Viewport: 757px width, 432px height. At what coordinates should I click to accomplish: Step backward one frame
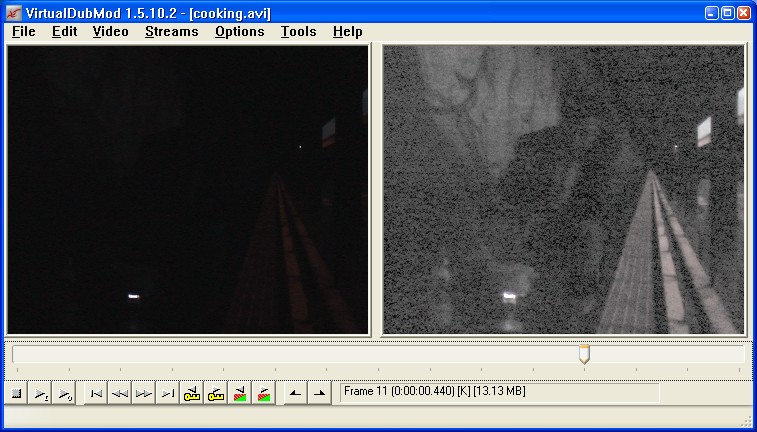120,393
